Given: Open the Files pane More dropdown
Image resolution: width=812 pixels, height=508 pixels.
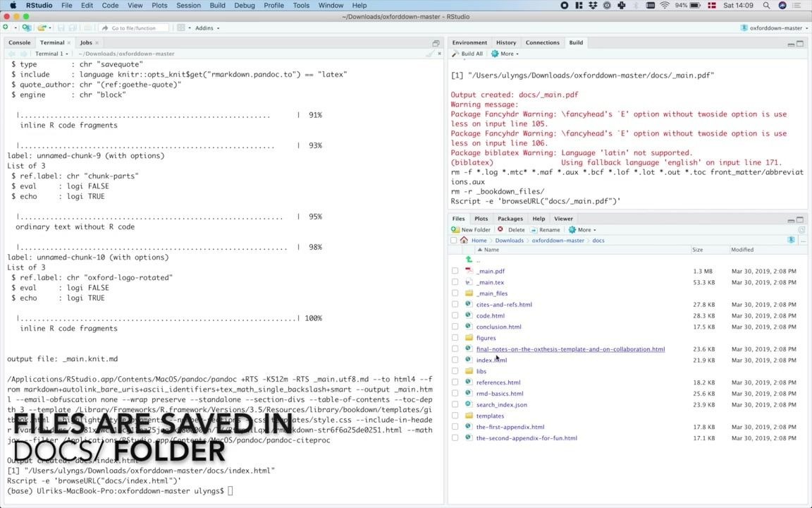Looking at the screenshot, I should point(582,229).
